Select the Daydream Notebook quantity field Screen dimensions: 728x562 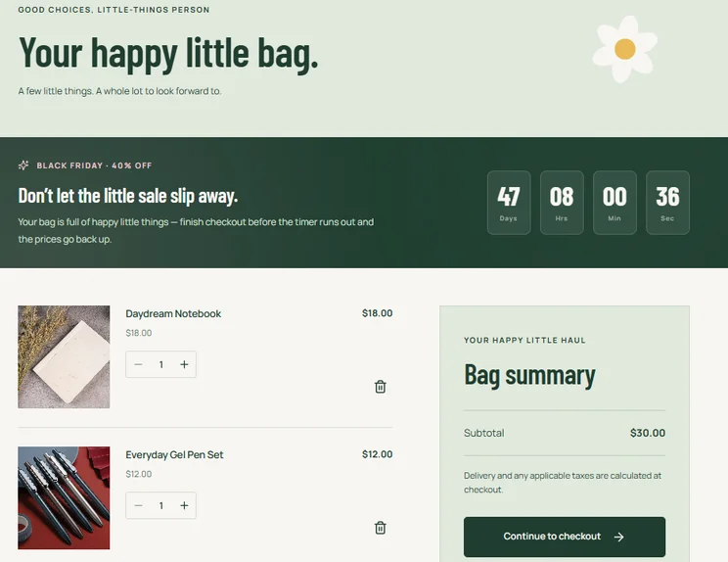[x=161, y=364]
